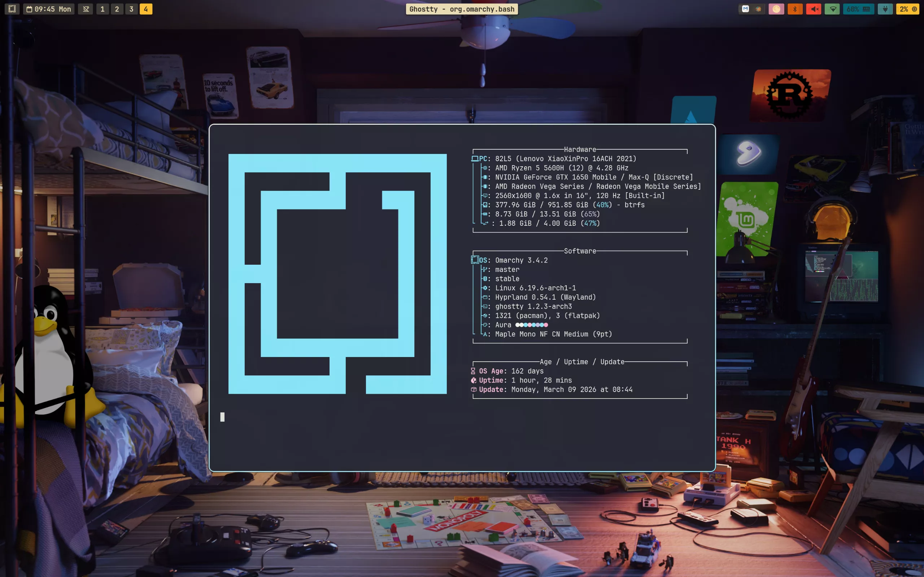Screen dimensions: 924x577
Task: Click the 2% CPU usage module
Action: click(x=908, y=9)
